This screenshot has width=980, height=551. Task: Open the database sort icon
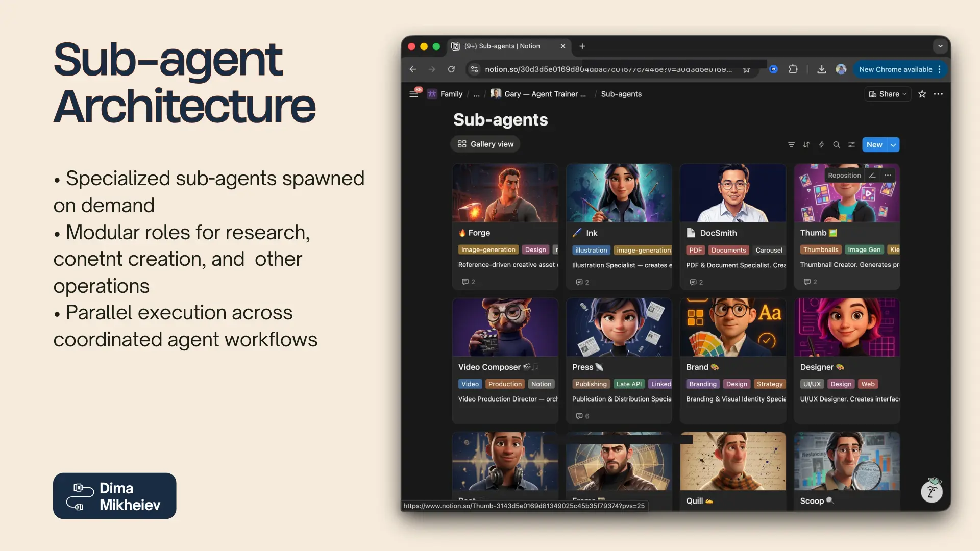(x=806, y=145)
